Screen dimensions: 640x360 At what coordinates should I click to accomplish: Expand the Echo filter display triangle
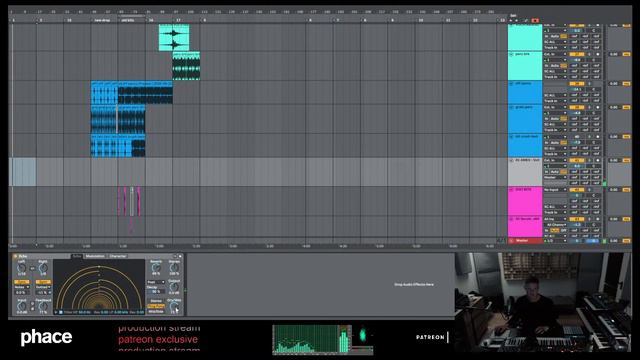pos(56,312)
